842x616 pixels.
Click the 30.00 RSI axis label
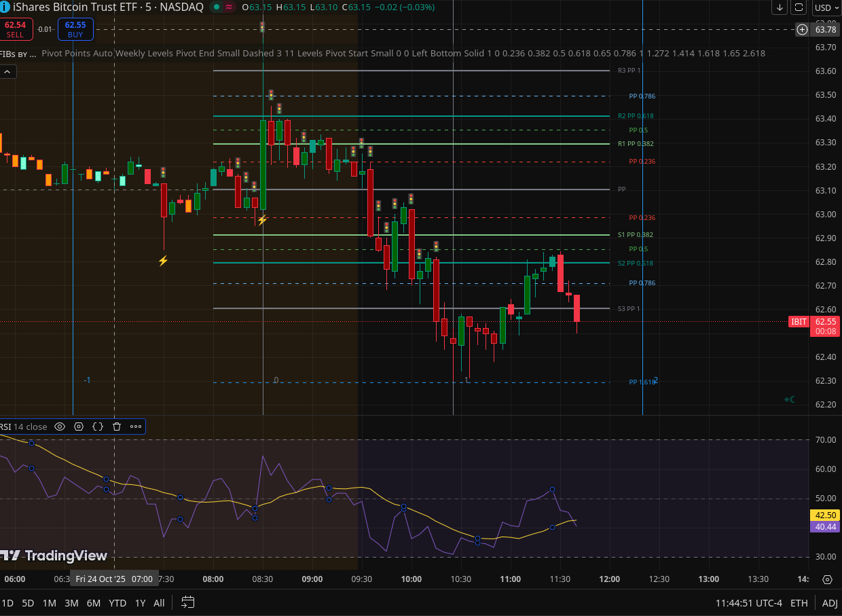coord(825,556)
